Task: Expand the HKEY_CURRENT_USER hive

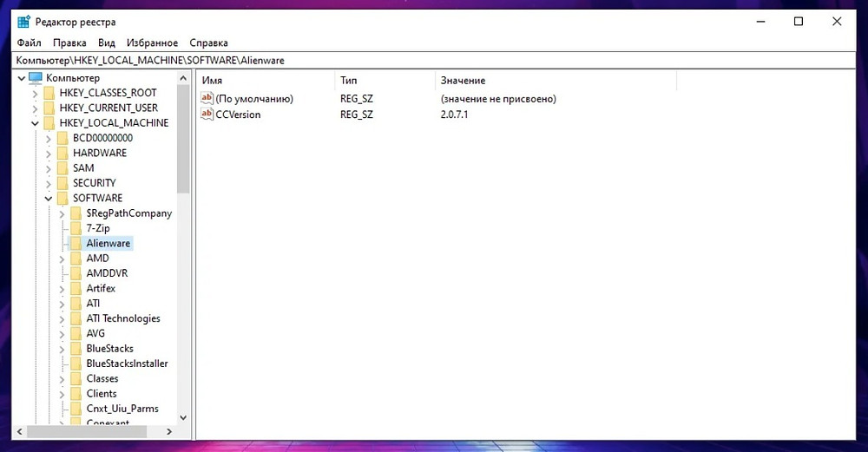Action: tap(35, 108)
